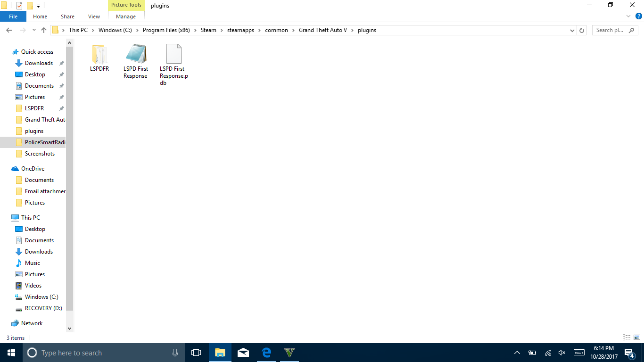Open Explorer help question mark
The height and width of the screenshot is (362, 644).
[x=639, y=16]
